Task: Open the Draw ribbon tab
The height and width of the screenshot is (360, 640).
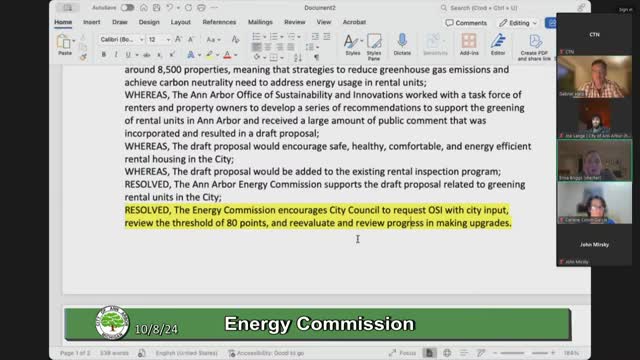Action: click(120, 22)
